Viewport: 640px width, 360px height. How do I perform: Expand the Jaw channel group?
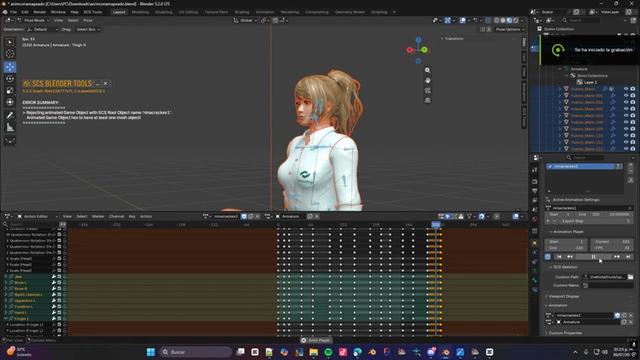pos(6,277)
